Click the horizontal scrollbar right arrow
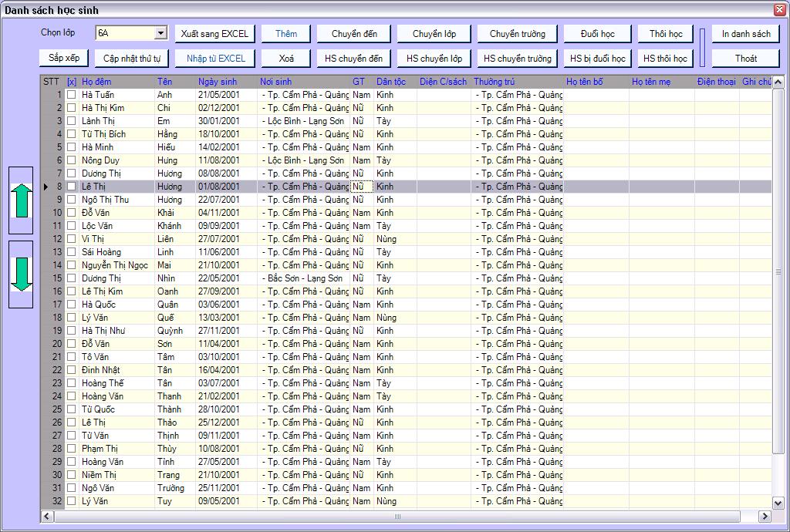Image resolution: width=790 pixels, height=532 pixels. coord(765,516)
